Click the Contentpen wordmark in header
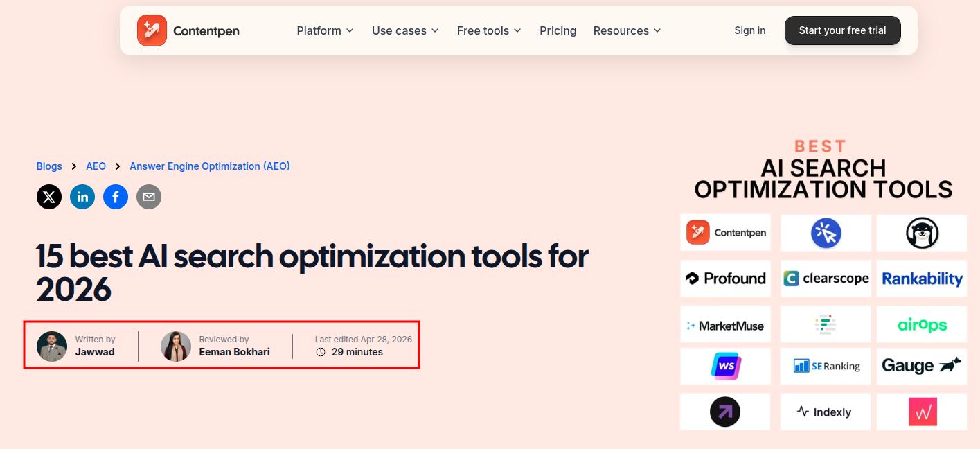This screenshot has width=980, height=449. coord(206,30)
